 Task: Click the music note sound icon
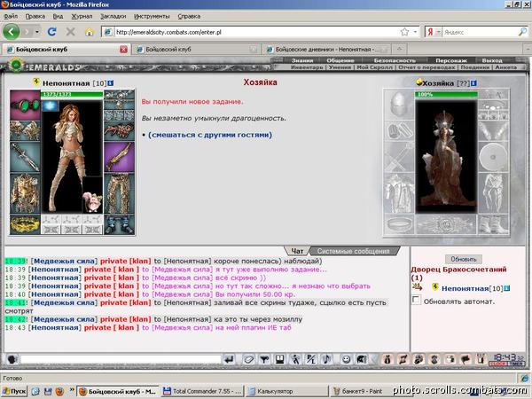pos(326,359)
